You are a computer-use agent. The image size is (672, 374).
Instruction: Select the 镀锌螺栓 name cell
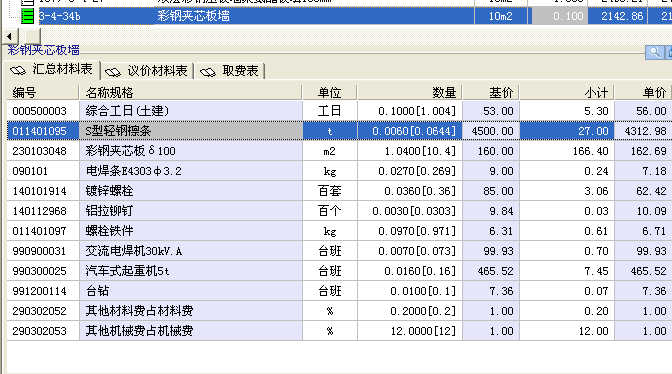click(x=191, y=191)
